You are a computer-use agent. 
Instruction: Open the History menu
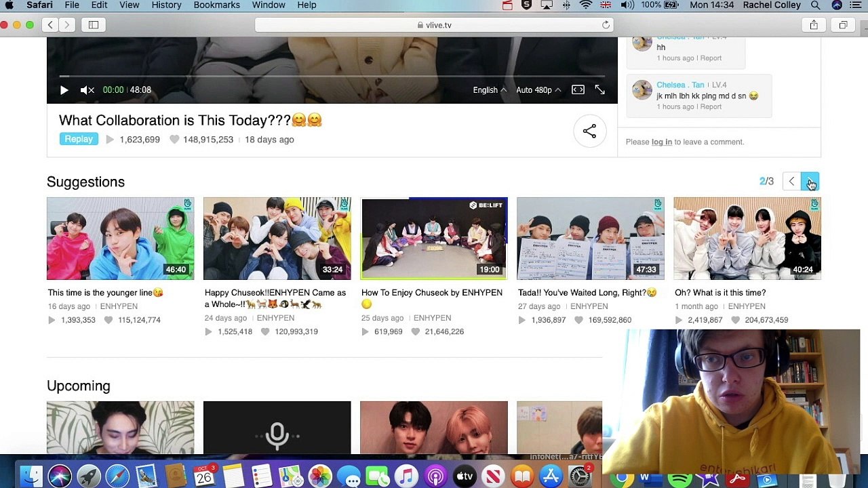pyautogui.click(x=166, y=5)
